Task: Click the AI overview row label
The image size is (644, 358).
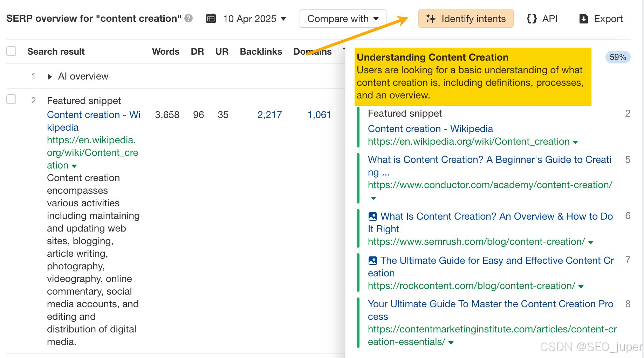Action: pos(83,76)
